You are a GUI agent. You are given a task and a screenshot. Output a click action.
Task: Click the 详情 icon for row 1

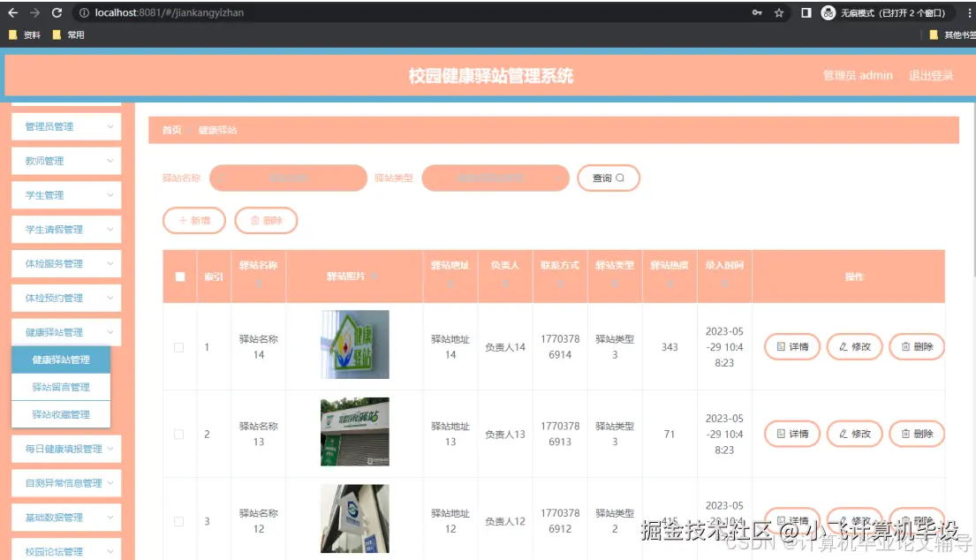(x=781, y=346)
